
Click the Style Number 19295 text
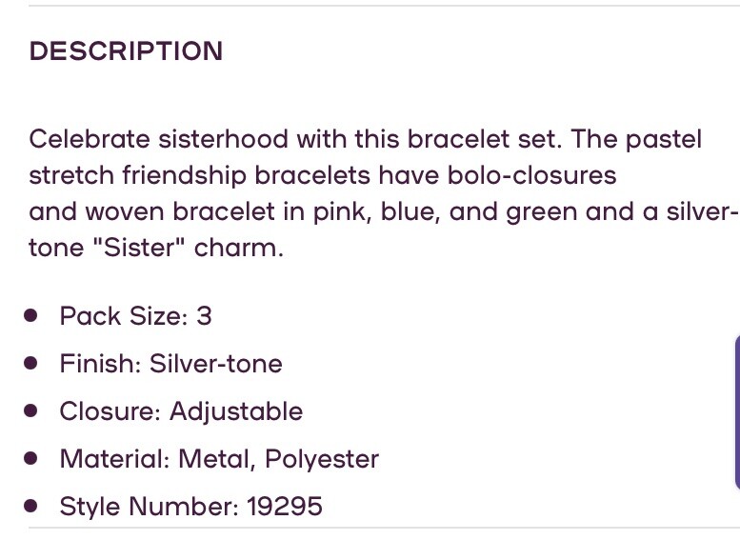click(x=191, y=507)
